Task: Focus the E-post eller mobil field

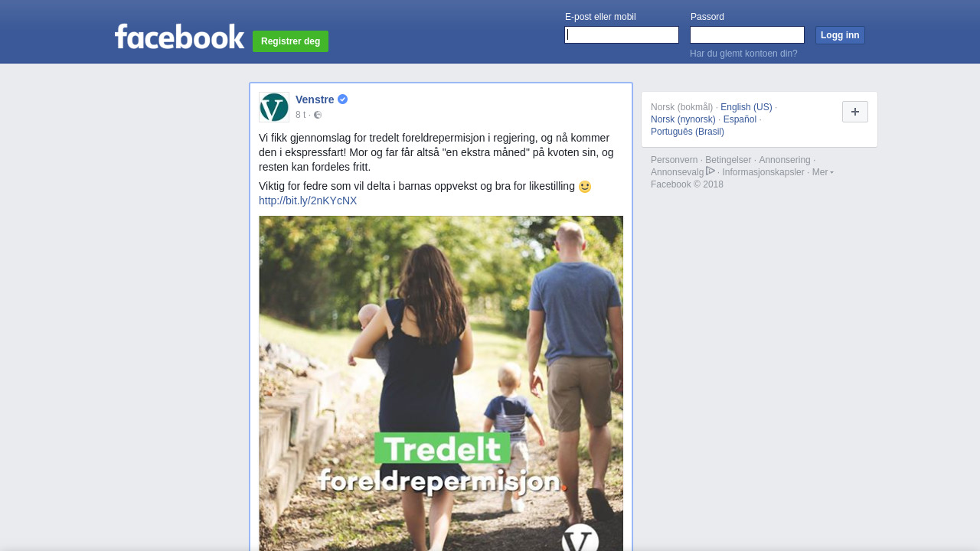Action: click(x=622, y=35)
